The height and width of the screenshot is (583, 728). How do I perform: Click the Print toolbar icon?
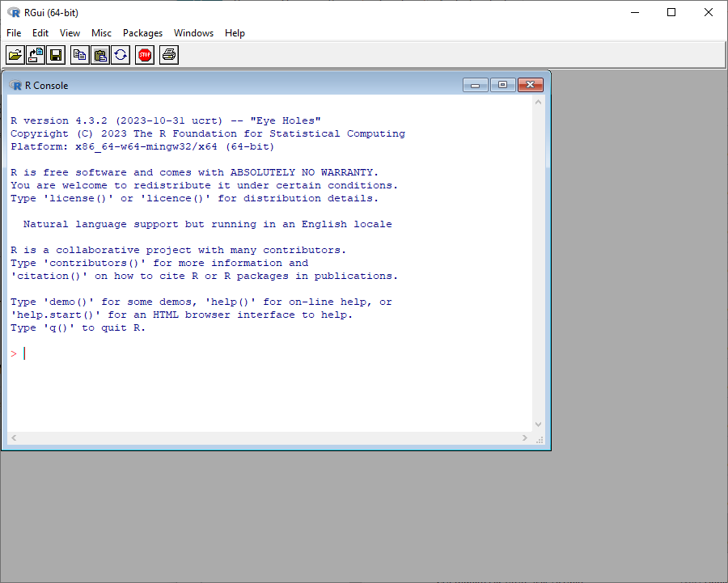(169, 55)
